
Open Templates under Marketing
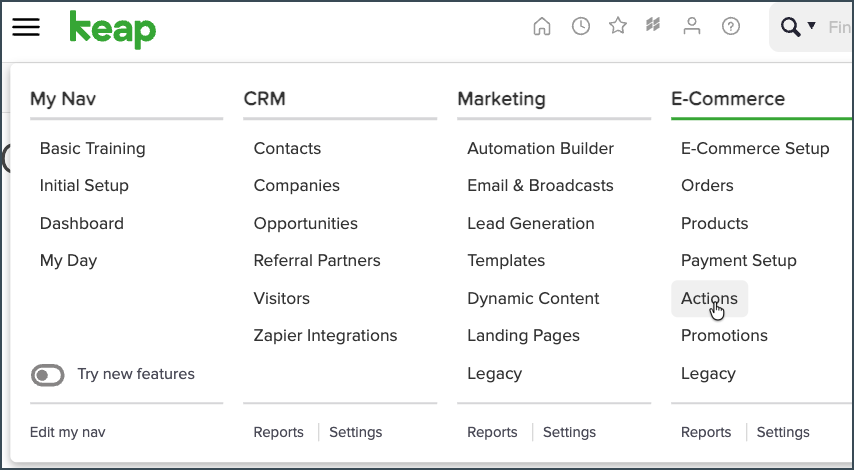[506, 261]
